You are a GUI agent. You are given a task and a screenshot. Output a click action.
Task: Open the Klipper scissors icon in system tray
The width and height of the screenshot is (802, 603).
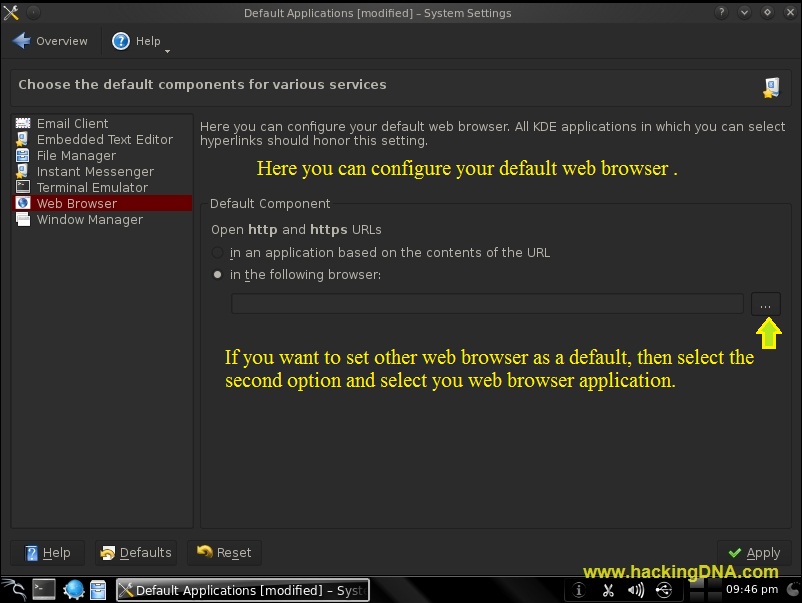coord(608,590)
